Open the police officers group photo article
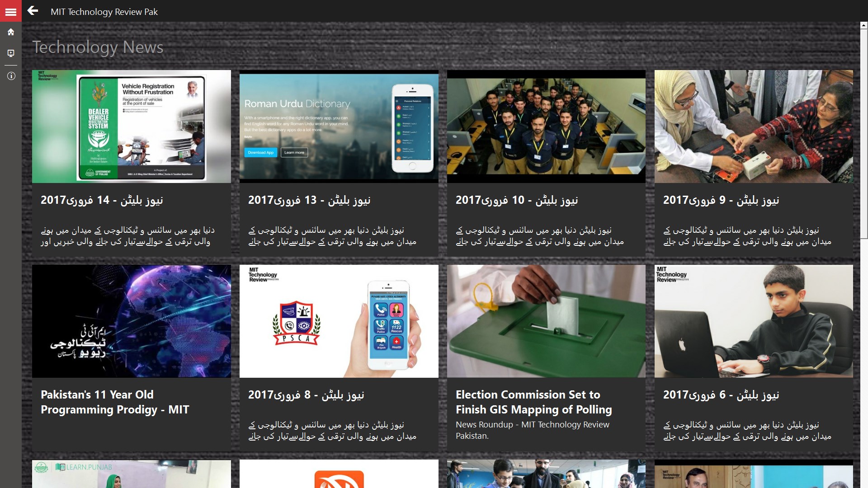868x488 pixels. point(546,127)
